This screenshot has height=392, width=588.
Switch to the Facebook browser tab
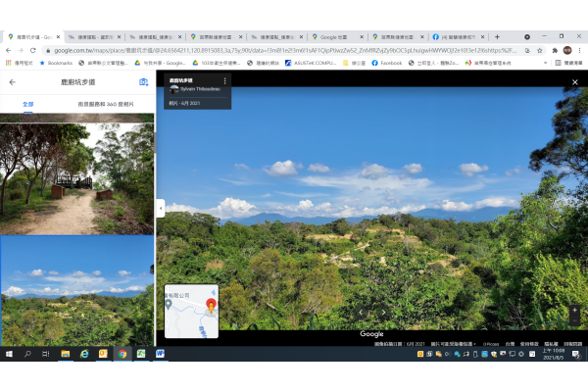pyautogui.click(x=459, y=37)
